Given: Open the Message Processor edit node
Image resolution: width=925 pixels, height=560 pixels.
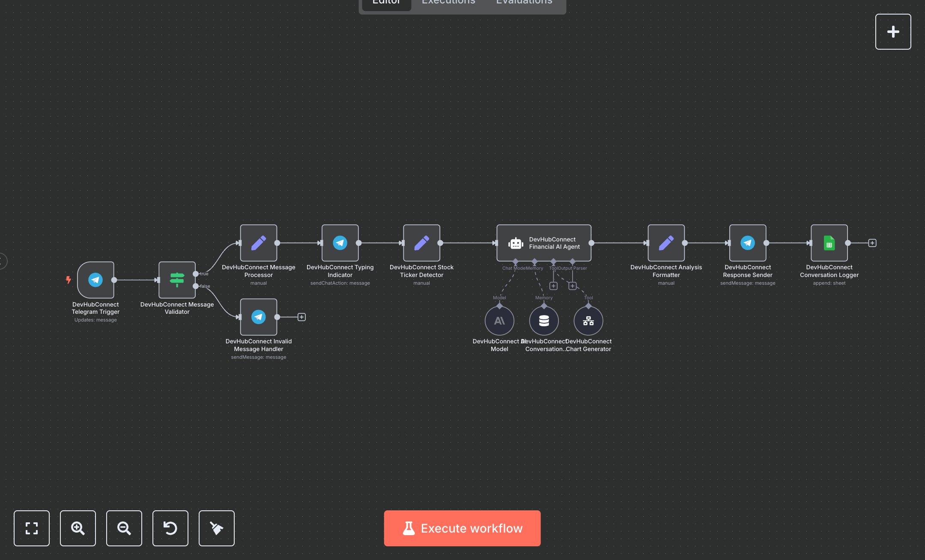Looking at the screenshot, I should [258, 243].
